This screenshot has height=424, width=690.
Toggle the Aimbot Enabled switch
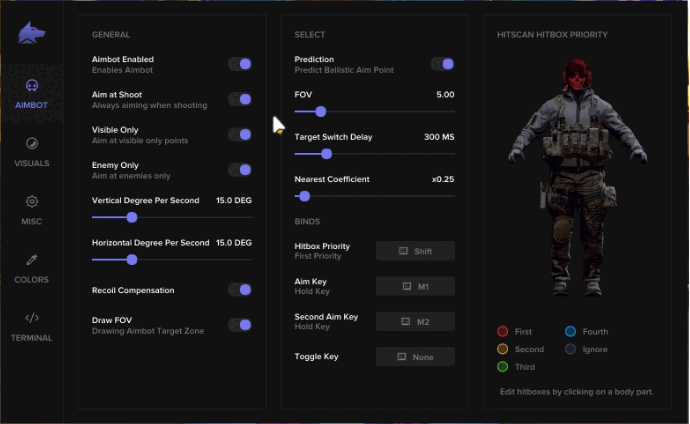(240, 64)
